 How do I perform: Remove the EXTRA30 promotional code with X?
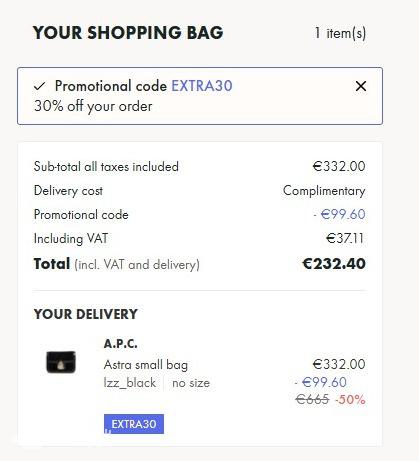[x=361, y=86]
